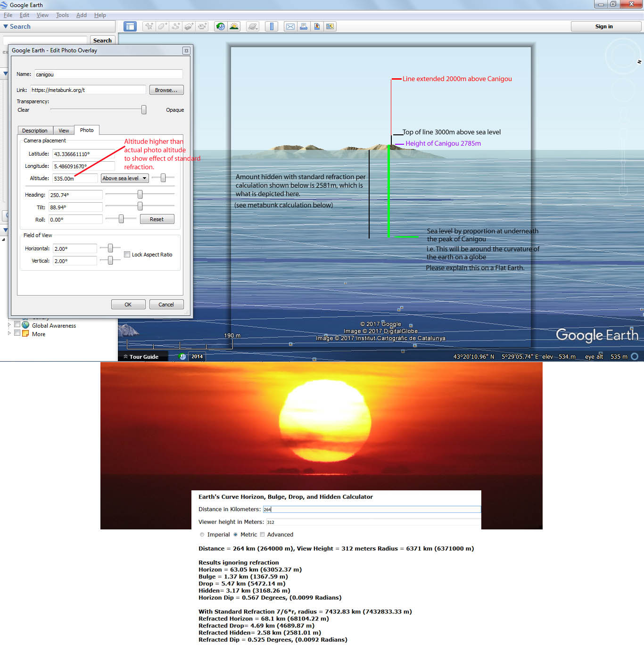Toggle Global Awareness layer checkbox
The width and height of the screenshot is (644, 660).
click(17, 324)
